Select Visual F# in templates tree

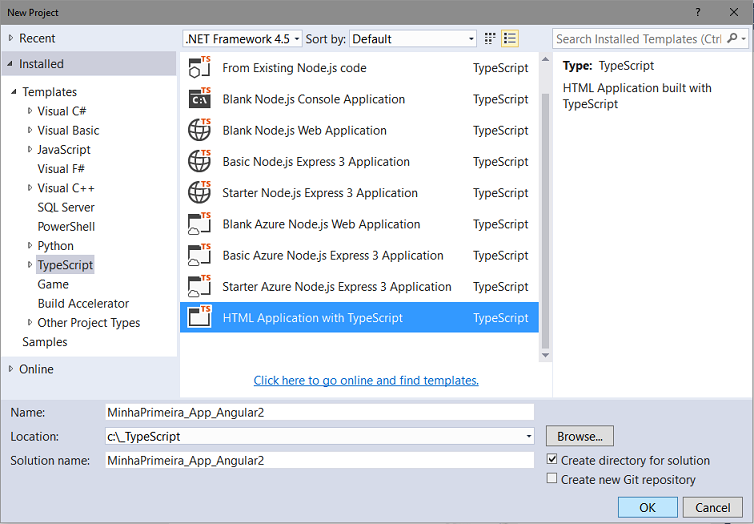[x=61, y=169]
